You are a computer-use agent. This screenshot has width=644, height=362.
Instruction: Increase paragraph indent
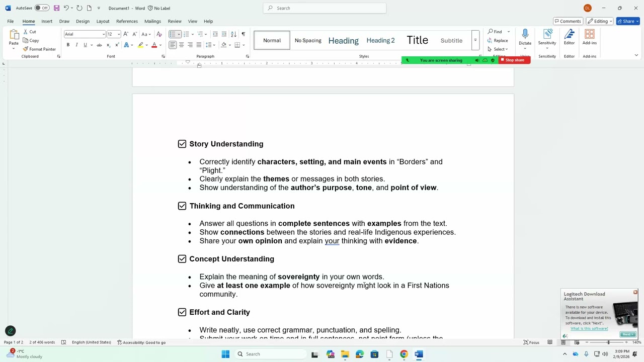224,34
